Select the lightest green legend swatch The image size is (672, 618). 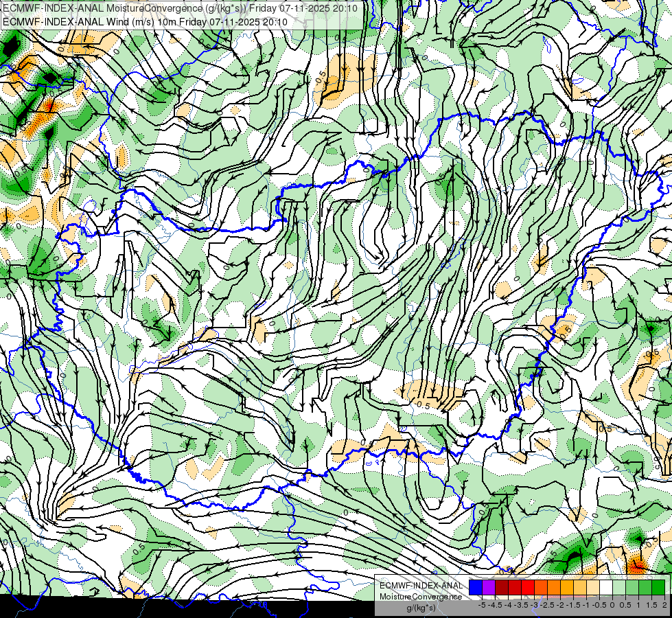tap(619, 588)
